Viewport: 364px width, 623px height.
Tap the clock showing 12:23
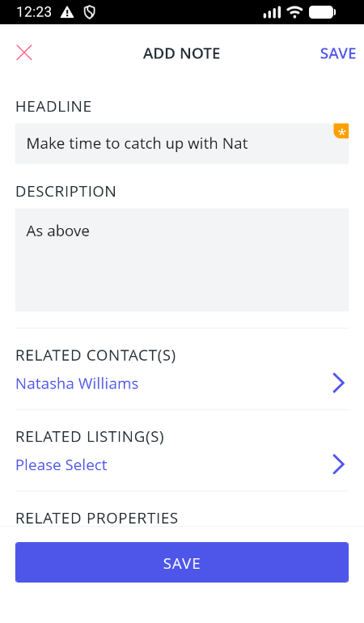[x=34, y=12]
